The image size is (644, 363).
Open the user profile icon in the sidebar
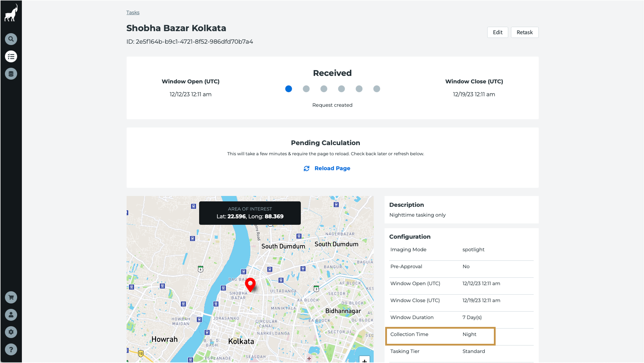tap(11, 315)
